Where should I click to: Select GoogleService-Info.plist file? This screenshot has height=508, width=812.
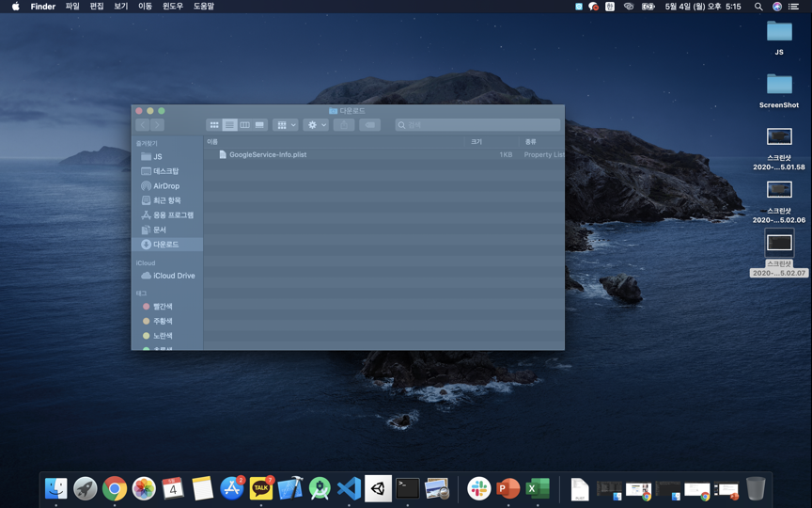[x=383, y=154]
